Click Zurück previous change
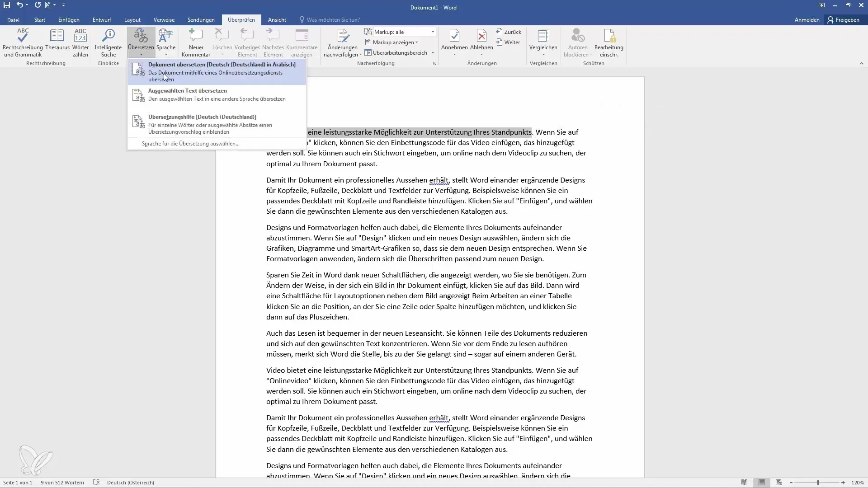This screenshot has height=488, width=868. 509,32
